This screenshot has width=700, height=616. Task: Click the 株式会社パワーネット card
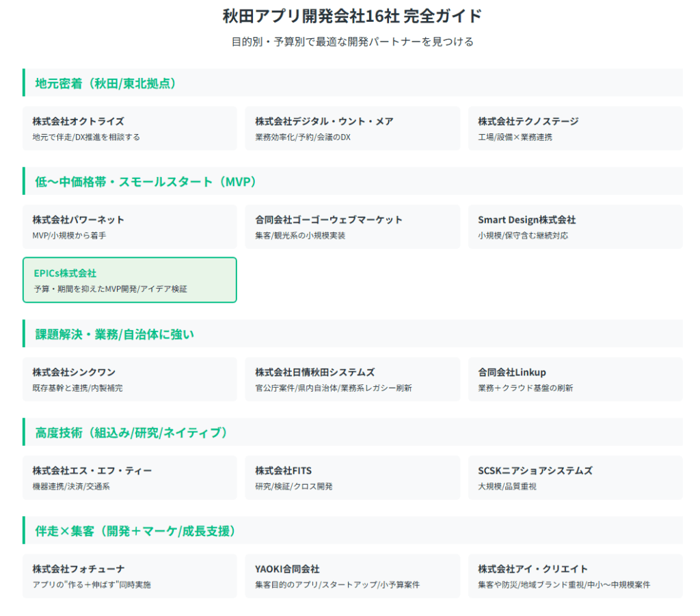[x=130, y=227]
